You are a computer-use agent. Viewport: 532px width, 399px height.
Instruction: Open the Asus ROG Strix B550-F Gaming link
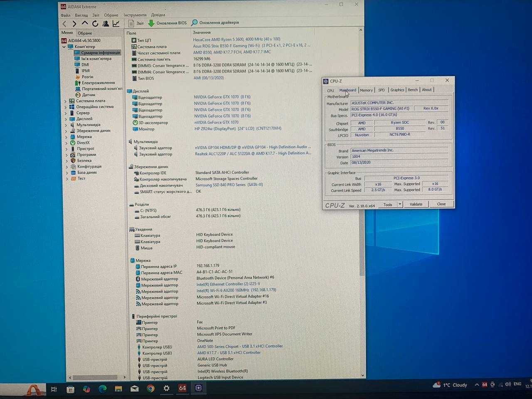(x=251, y=46)
